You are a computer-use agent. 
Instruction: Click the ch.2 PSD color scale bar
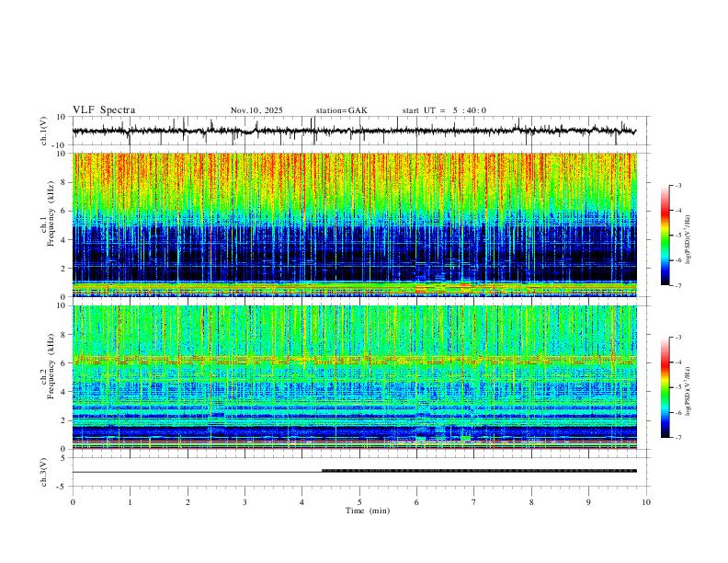(x=665, y=387)
